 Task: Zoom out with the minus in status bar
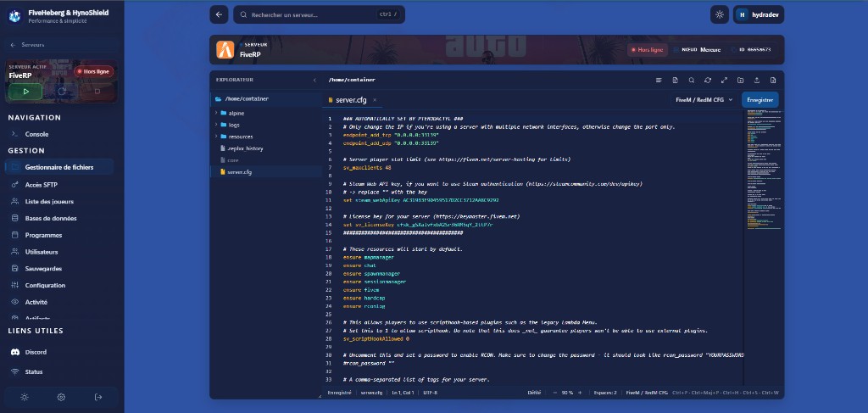pyautogui.click(x=554, y=393)
